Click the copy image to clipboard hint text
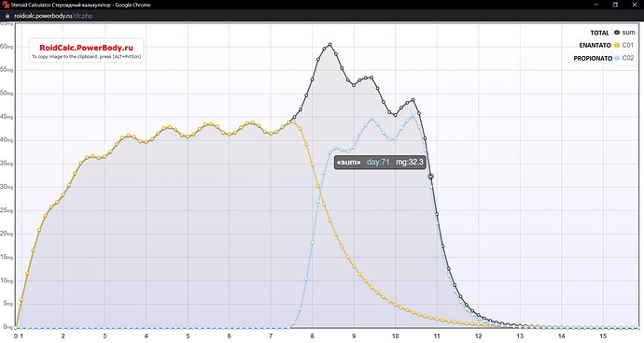The height and width of the screenshot is (343, 644). (86, 57)
